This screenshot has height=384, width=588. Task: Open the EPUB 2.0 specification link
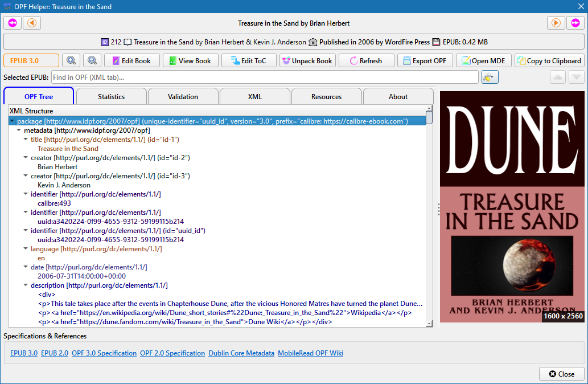(55, 353)
